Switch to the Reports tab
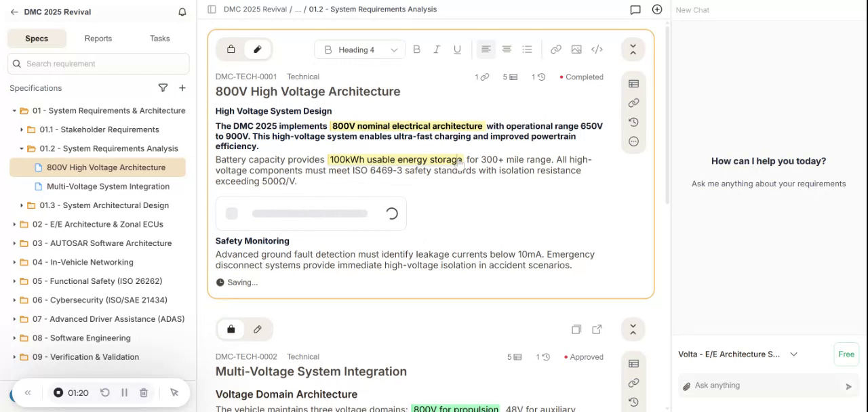The image size is (868, 412). point(98,39)
